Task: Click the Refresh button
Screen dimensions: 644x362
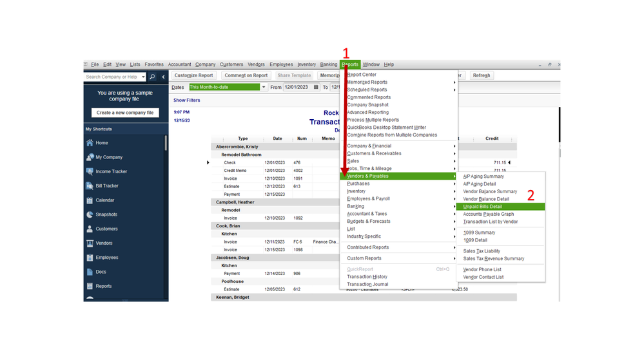Action: pos(482,75)
